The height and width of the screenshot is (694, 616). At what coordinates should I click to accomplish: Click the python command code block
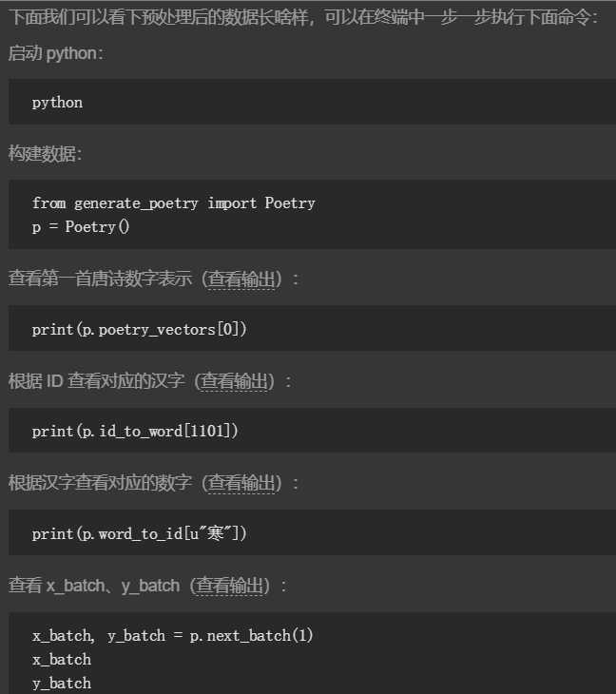313,102
